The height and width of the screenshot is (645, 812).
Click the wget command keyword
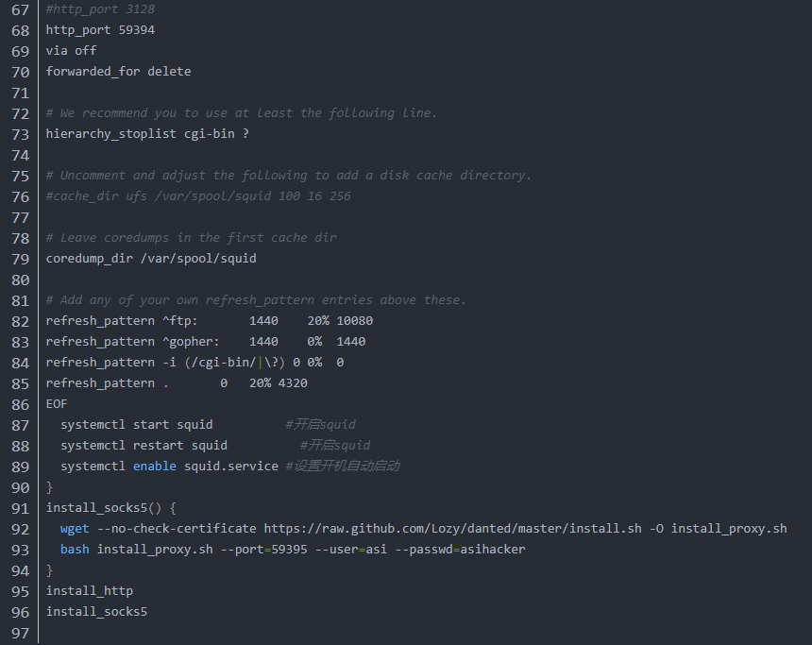tap(75, 529)
